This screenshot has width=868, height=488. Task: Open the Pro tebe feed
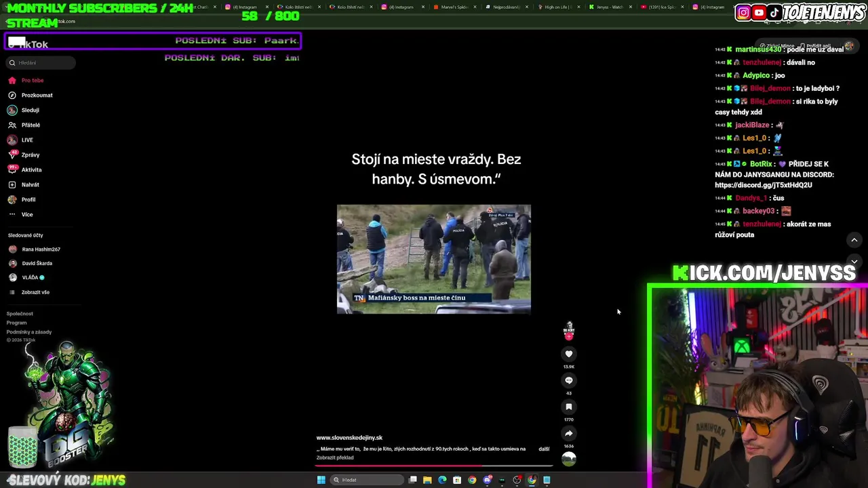pyautogui.click(x=32, y=80)
